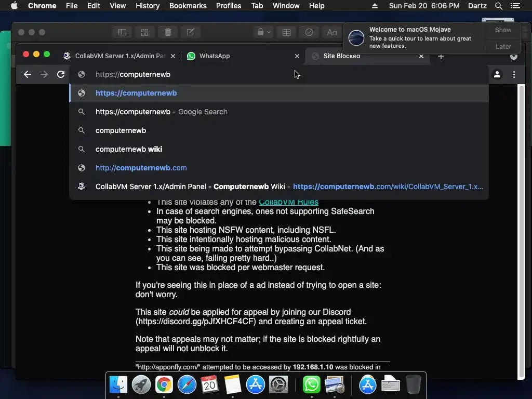
Task: Click Aa text format button in Notes
Action: click(332, 32)
